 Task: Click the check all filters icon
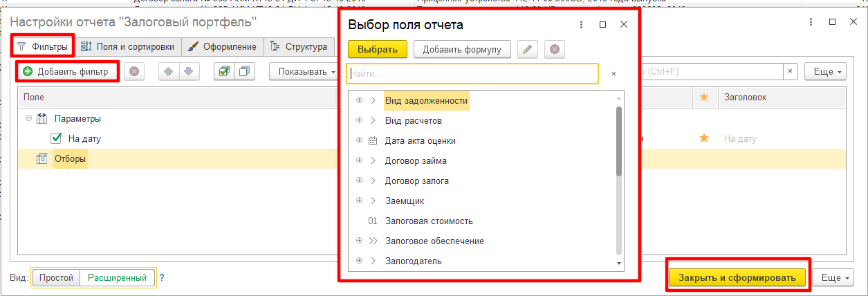tap(225, 71)
